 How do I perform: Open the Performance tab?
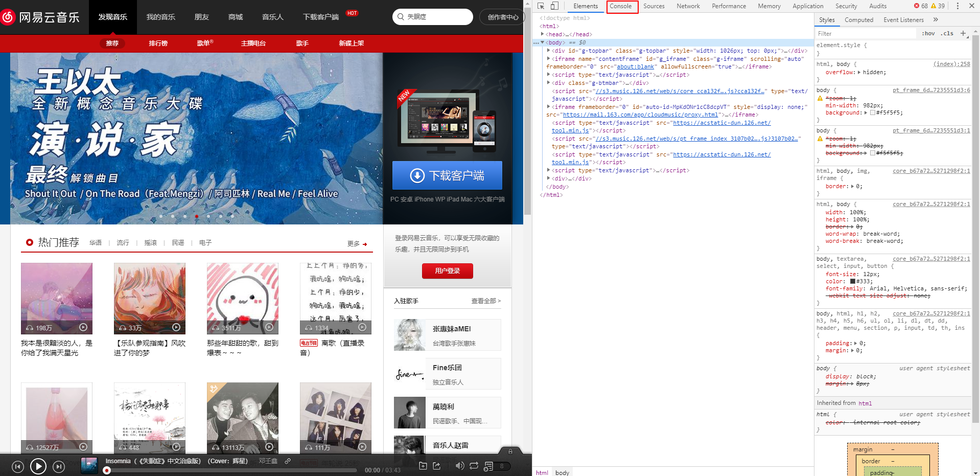[x=729, y=6]
